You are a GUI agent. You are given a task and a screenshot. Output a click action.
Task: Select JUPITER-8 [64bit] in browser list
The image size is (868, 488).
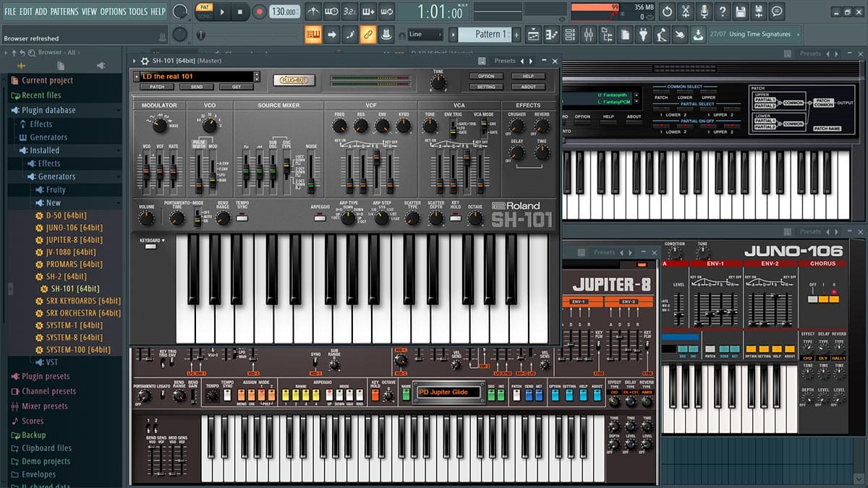75,240
